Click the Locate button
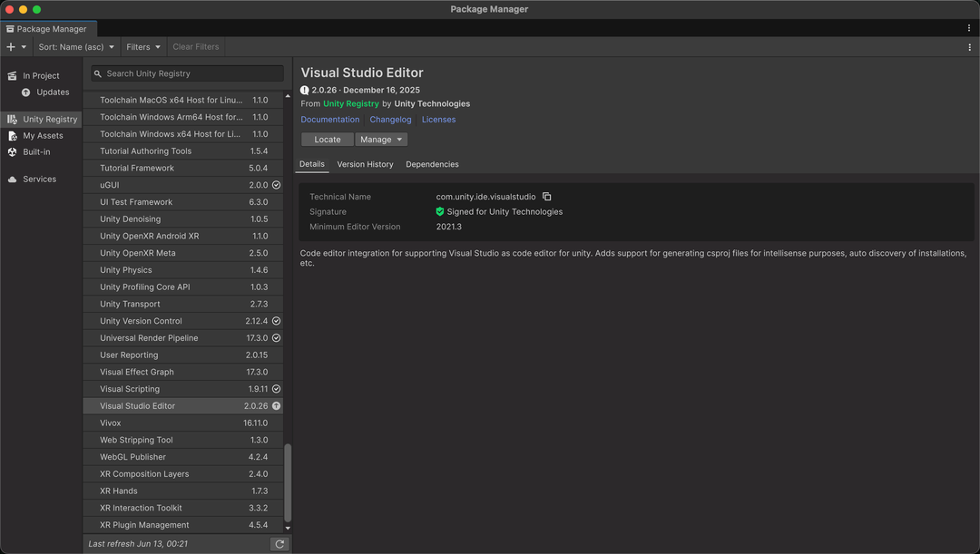Image resolution: width=980 pixels, height=554 pixels. click(x=328, y=140)
